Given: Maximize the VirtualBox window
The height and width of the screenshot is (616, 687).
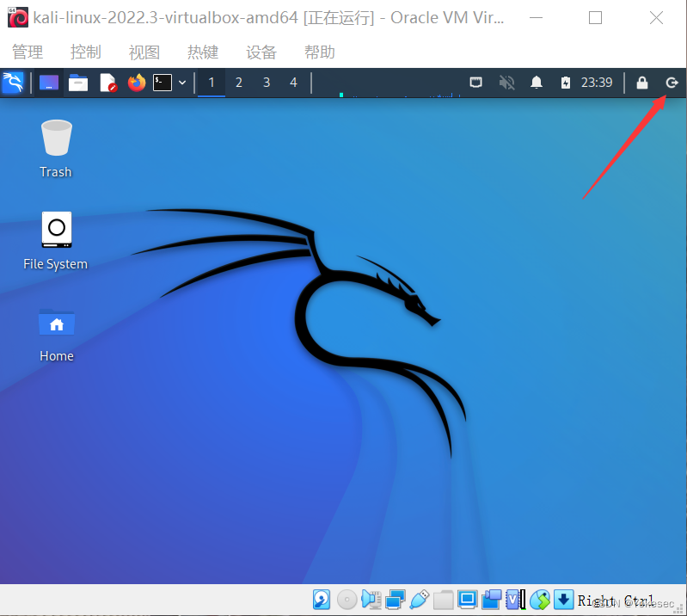Looking at the screenshot, I should point(595,18).
